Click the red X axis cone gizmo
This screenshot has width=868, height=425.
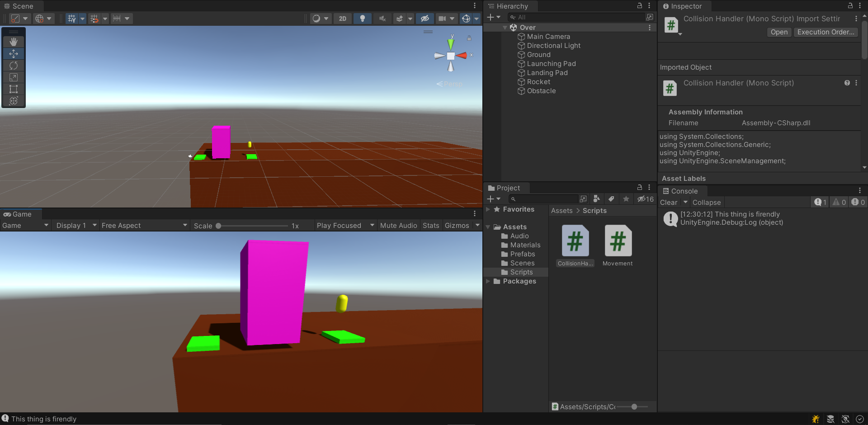tap(462, 56)
